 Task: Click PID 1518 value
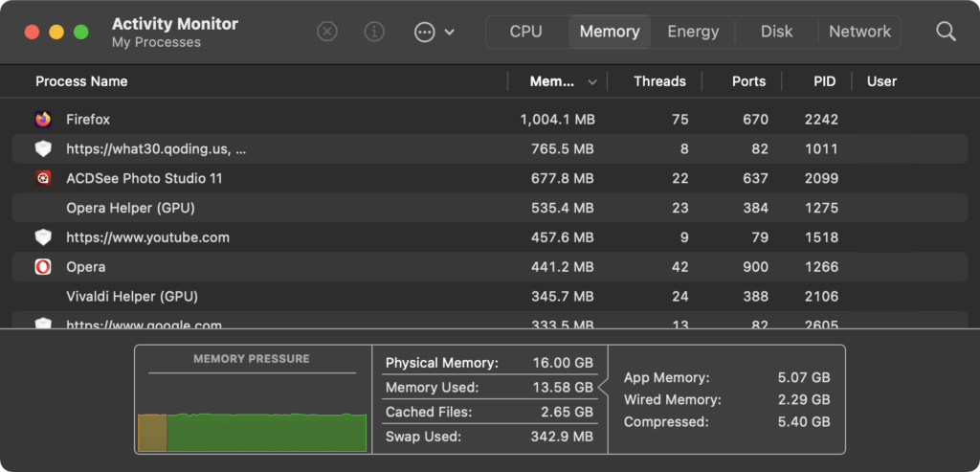click(822, 237)
